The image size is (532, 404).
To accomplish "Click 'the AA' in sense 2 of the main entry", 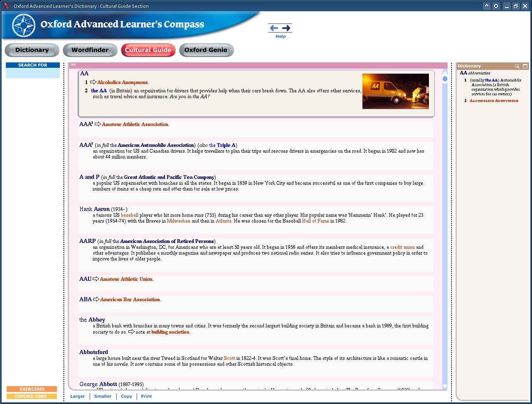I will [99, 91].
